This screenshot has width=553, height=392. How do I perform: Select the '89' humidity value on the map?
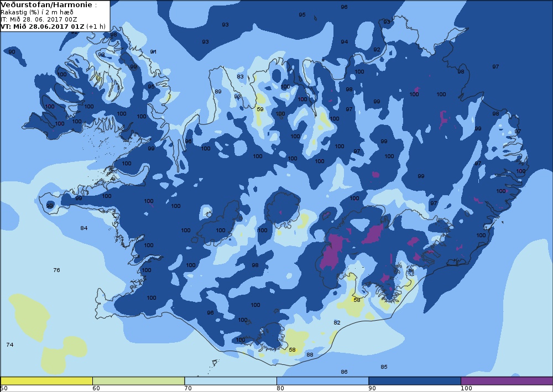click(218, 92)
